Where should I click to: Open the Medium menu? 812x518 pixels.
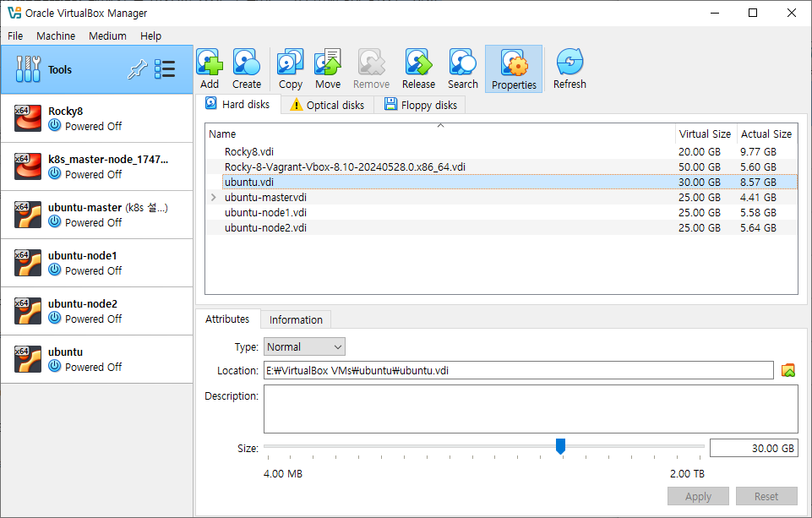tap(107, 35)
